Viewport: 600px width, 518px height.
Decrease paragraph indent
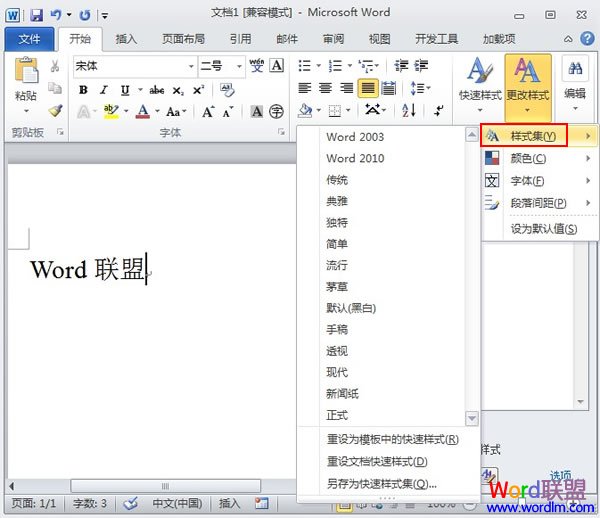pos(401,66)
